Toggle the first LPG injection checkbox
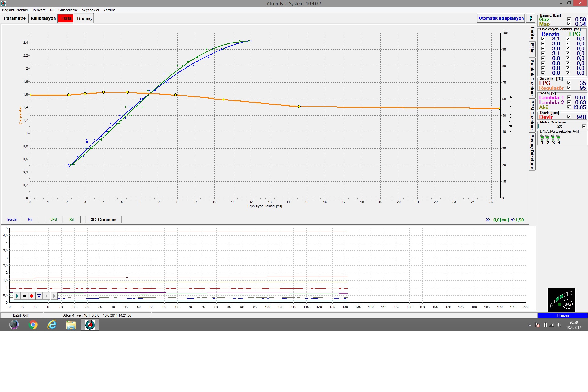The width and height of the screenshot is (588, 392). (567, 39)
